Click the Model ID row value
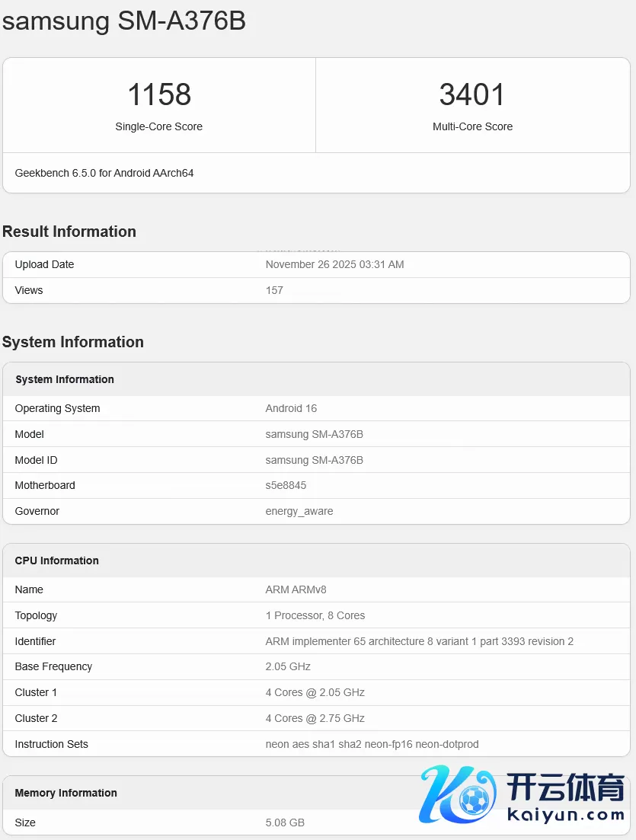The height and width of the screenshot is (840, 636). tap(314, 460)
